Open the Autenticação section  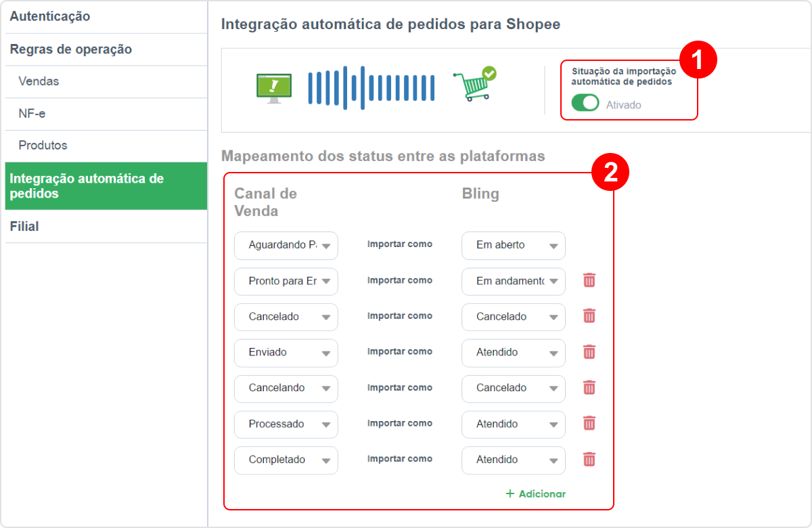(106, 16)
